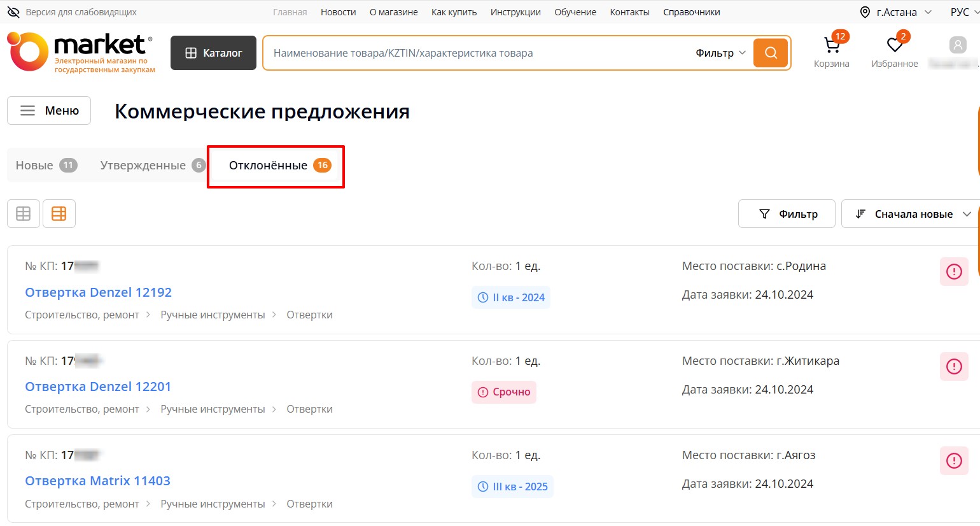Enable the visually impaired version (Версия для слабовидящих)
The width and height of the screenshot is (980, 526).
pyautogui.click(x=72, y=12)
